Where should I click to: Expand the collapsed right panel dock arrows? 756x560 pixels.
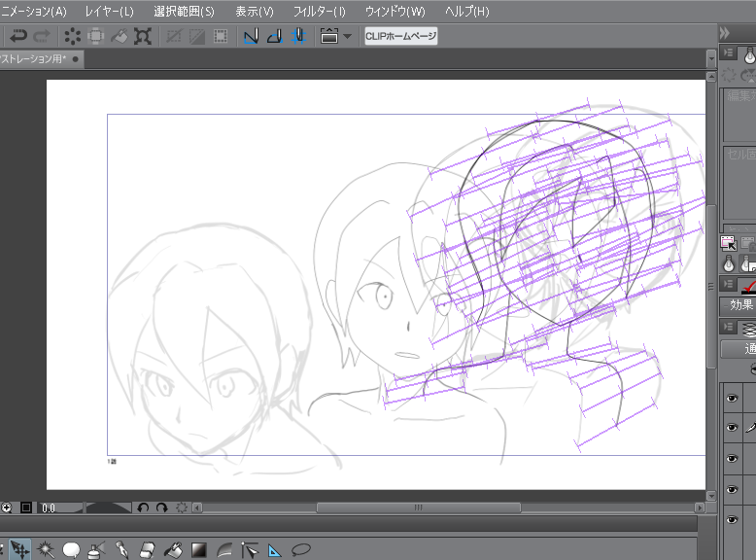[725, 32]
